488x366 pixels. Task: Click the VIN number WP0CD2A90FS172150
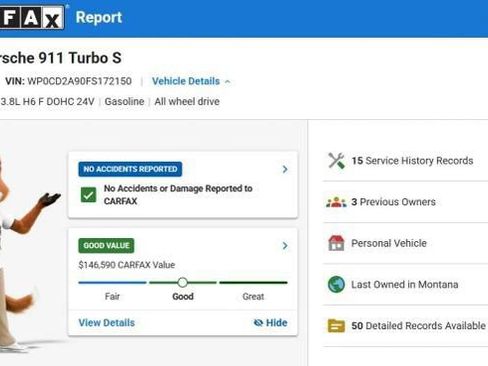pos(79,81)
